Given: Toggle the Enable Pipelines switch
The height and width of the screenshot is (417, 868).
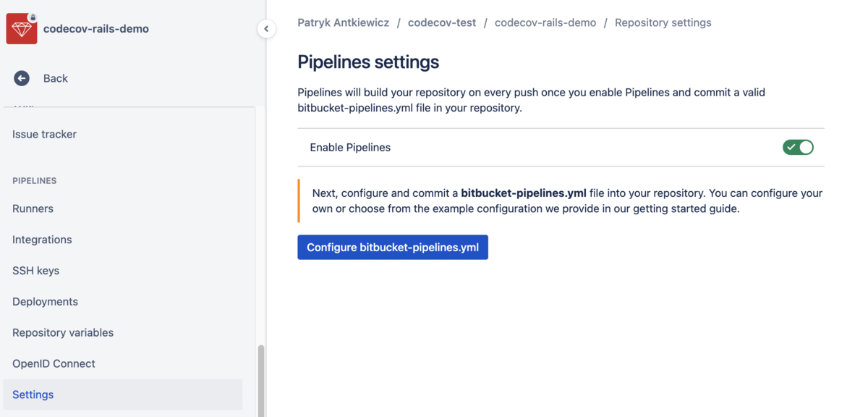Looking at the screenshot, I should click(x=798, y=148).
